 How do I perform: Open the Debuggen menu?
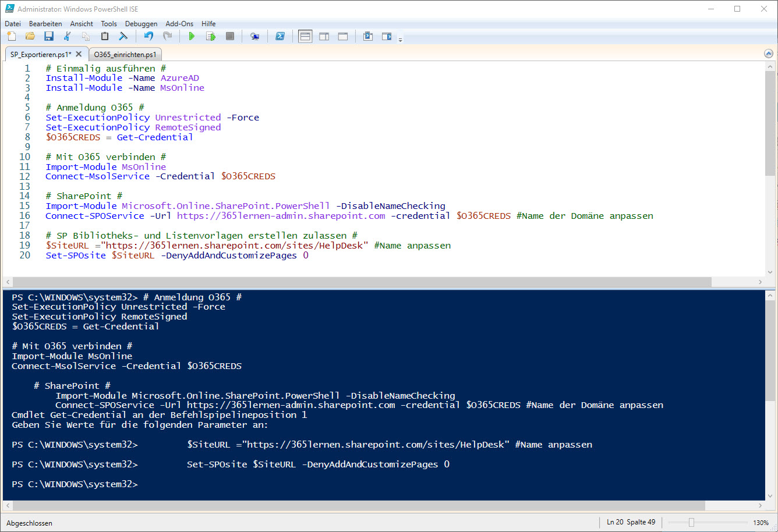141,24
